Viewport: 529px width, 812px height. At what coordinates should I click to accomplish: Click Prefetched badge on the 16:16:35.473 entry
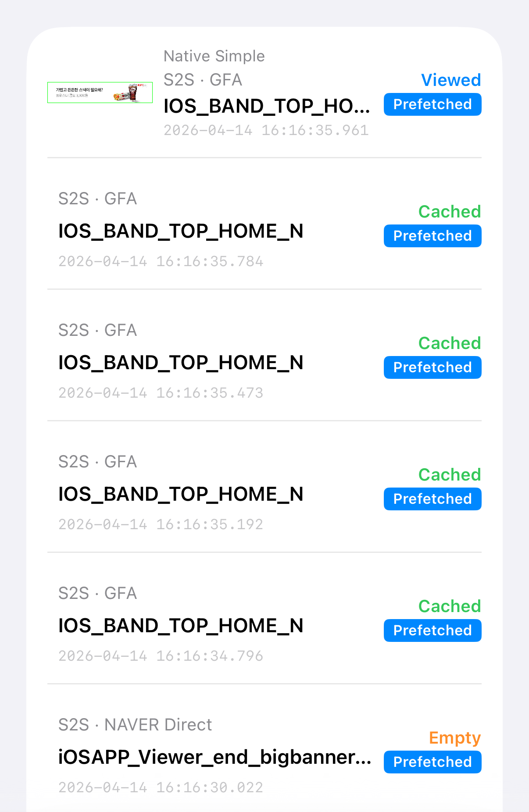[x=432, y=368]
